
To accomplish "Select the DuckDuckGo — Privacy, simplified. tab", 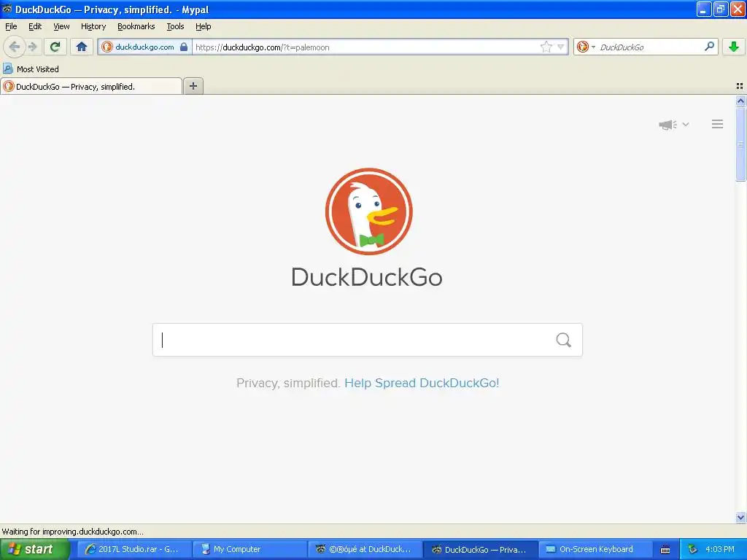I will [91, 86].
